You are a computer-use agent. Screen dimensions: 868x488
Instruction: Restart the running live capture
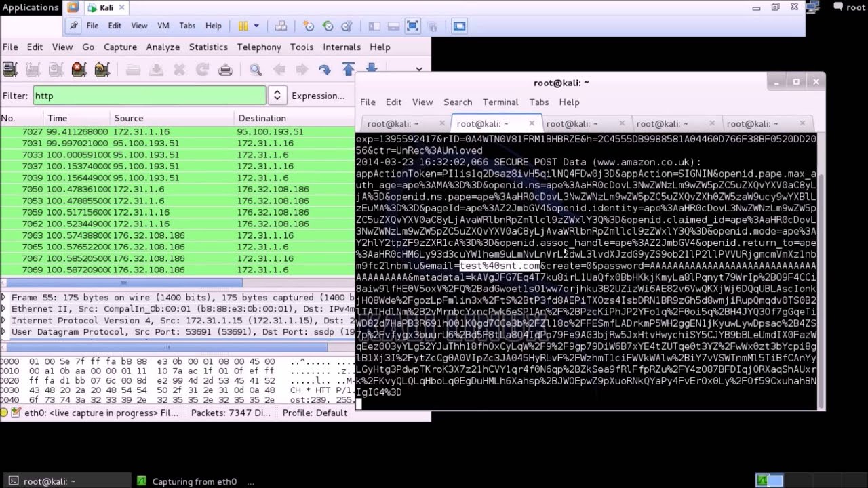point(102,69)
